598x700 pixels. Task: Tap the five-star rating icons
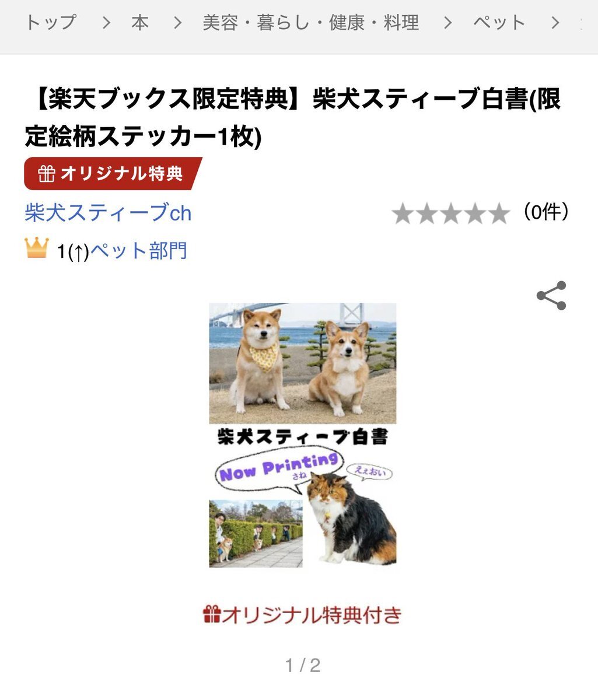pos(450,214)
